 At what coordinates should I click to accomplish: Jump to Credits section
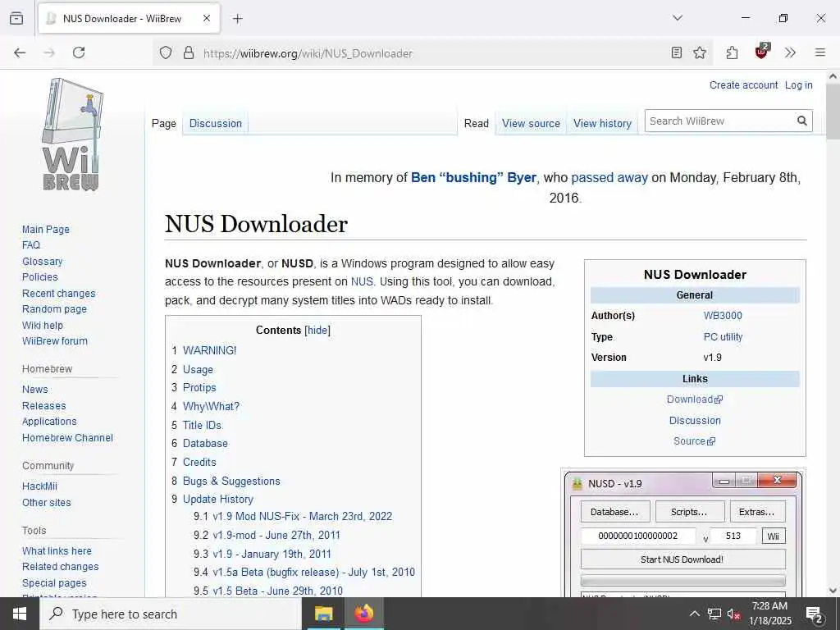(x=199, y=462)
